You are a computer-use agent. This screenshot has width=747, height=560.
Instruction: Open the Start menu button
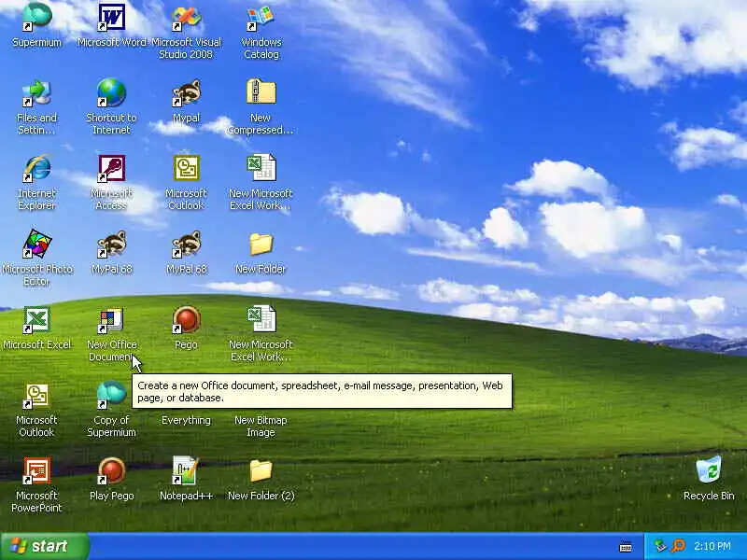pos(45,546)
